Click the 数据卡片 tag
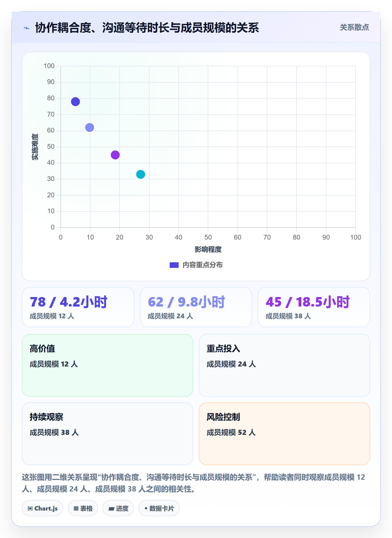 coord(159,508)
